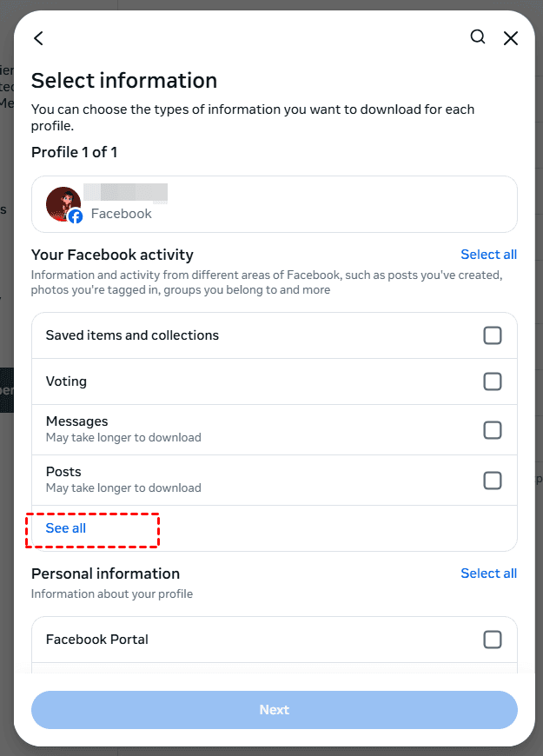Close the Select information dialog
Viewport: 543px width, 756px height.
pyautogui.click(x=511, y=38)
